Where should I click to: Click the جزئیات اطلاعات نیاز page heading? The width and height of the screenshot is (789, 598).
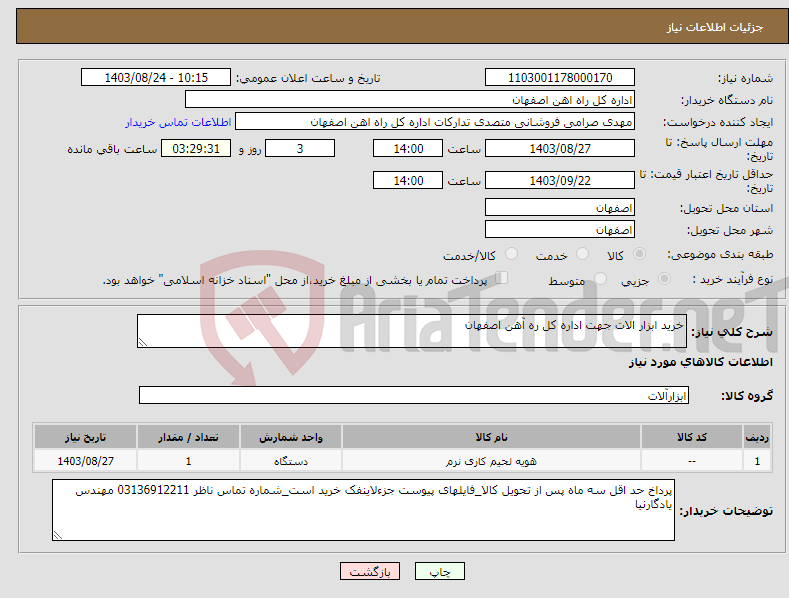pyautogui.click(x=715, y=27)
